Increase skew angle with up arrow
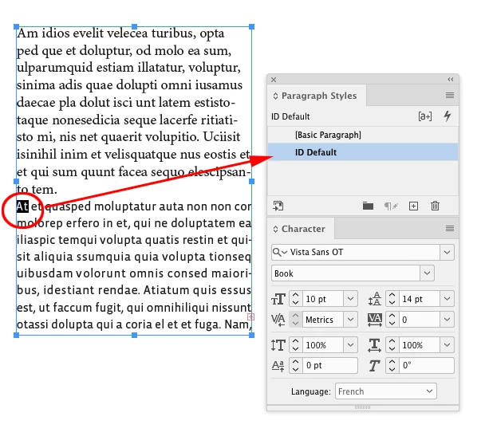Viewport: 485px width, 448px height. pos(392,362)
